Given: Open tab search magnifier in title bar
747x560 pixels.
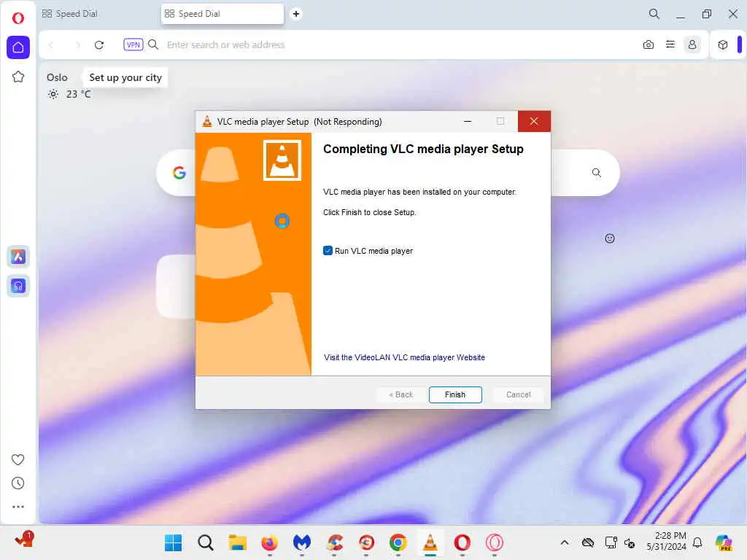Looking at the screenshot, I should (x=654, y=14).
